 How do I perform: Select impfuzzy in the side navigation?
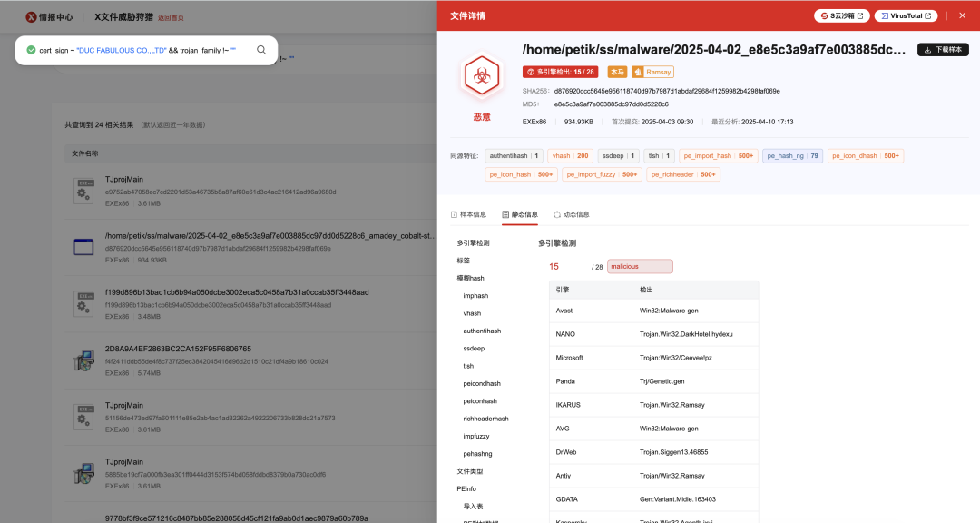[x=476, y=436]
